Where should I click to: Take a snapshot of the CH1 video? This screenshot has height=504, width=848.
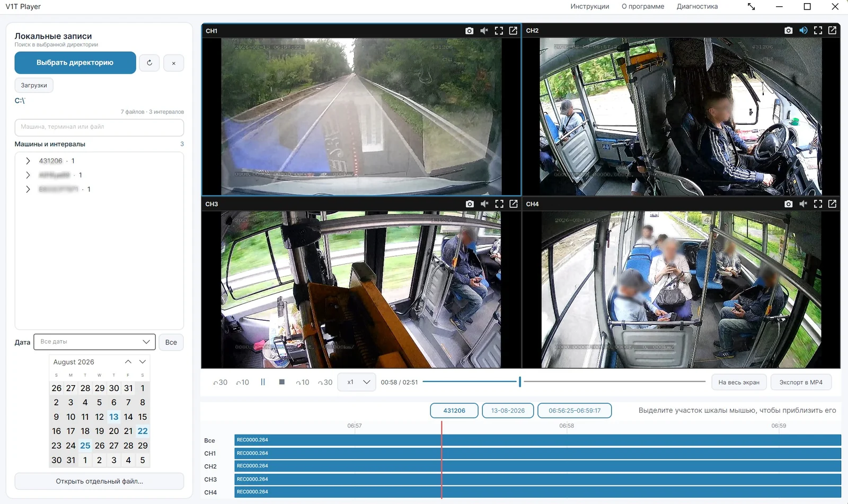(469, 31)
